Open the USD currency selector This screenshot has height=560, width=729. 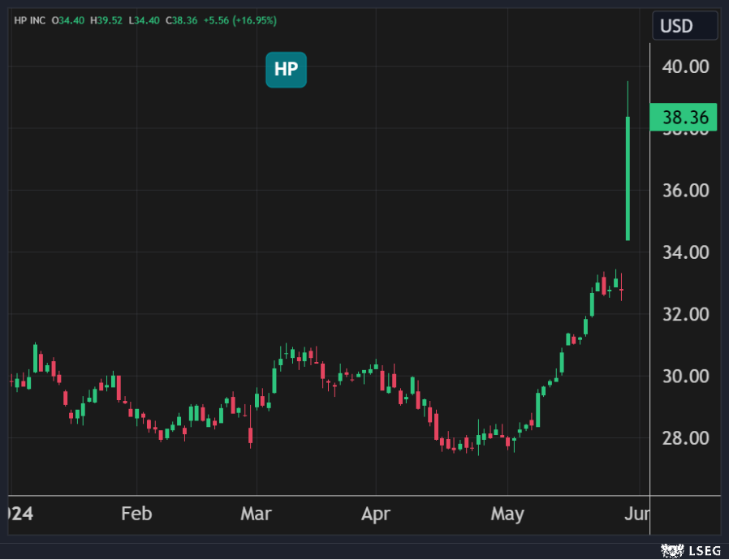pos(684,26)
